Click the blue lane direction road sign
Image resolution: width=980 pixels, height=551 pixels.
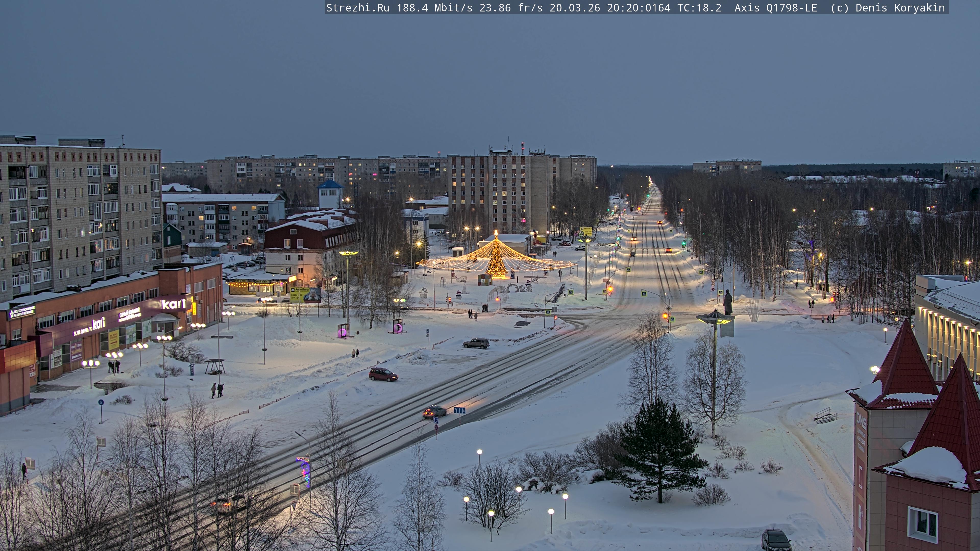pyautogui.click(x=459, y=410)
